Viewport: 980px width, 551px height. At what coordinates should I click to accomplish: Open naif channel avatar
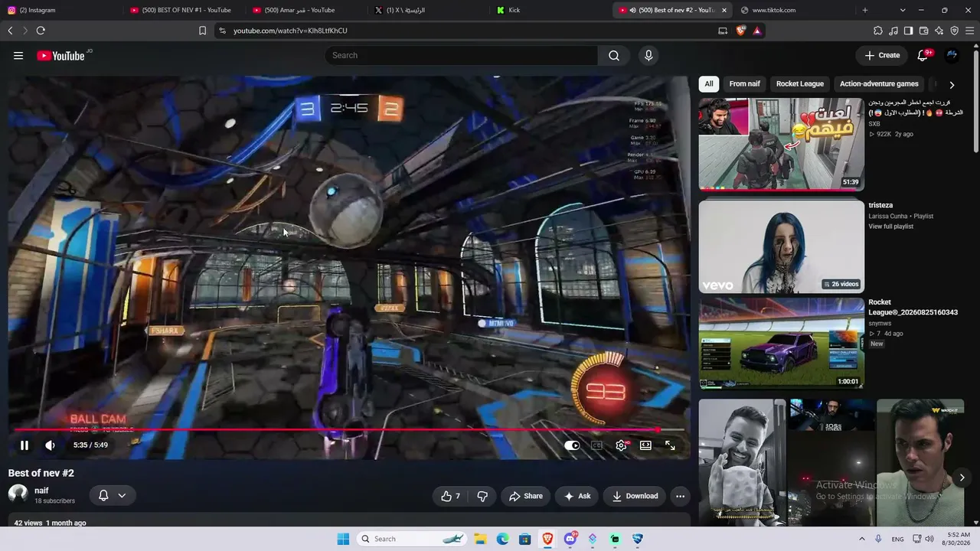tap(18, 494)
